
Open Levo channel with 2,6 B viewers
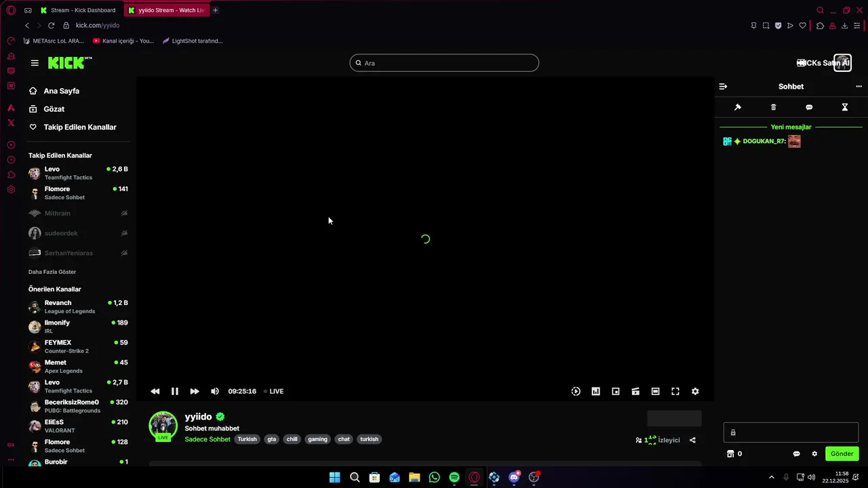pyautogui.click(x=78, y=173)
